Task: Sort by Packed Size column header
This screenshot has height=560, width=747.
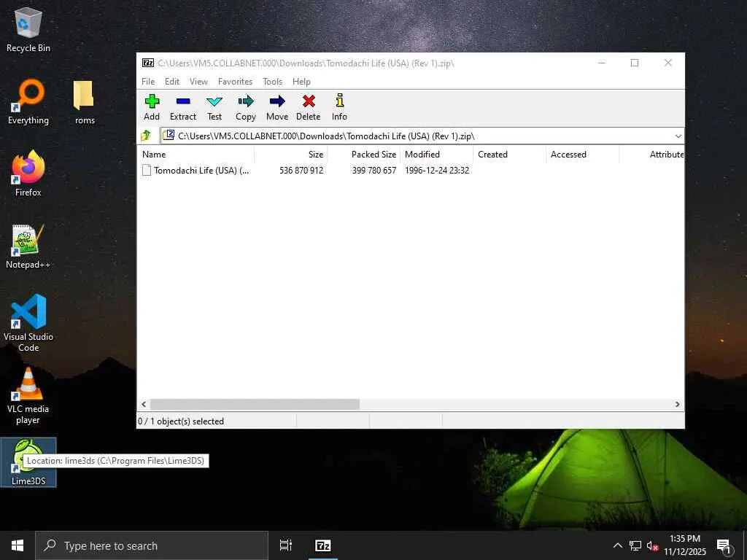Action: click(364, 155)
